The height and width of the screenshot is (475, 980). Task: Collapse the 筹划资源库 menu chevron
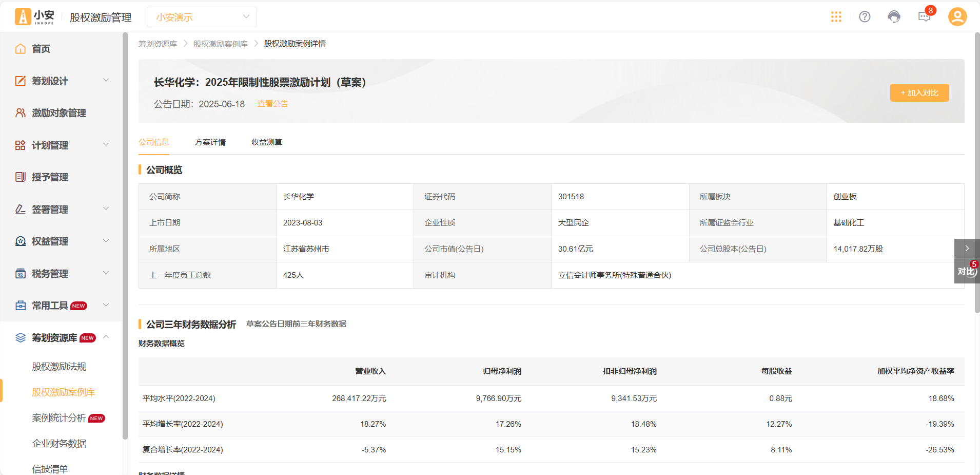click(x=106, y=337)
